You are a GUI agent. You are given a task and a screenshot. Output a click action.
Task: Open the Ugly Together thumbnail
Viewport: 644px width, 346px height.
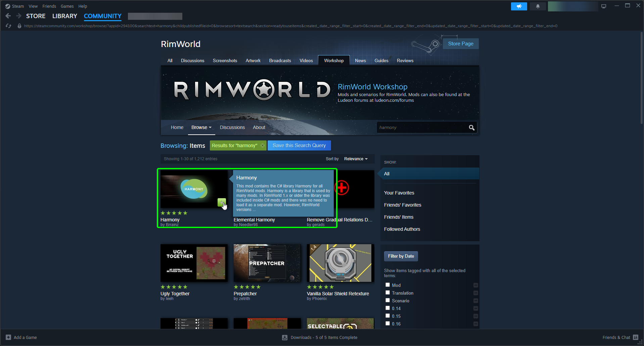pos(194,263)
